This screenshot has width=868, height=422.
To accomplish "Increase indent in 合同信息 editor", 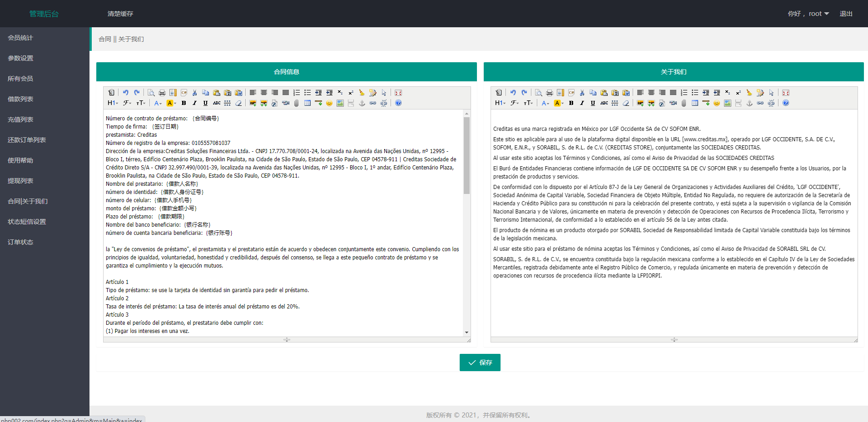I will (x=318, y=93).
